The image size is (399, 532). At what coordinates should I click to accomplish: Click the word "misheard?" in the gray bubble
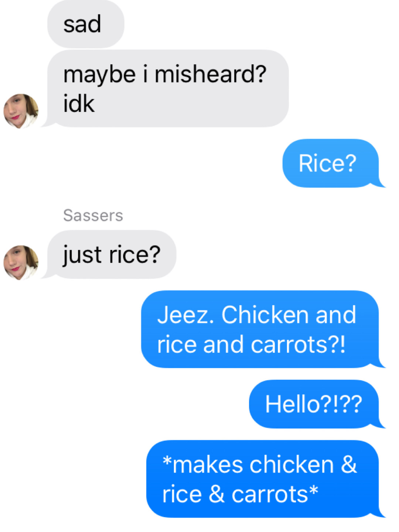[210, 74]
